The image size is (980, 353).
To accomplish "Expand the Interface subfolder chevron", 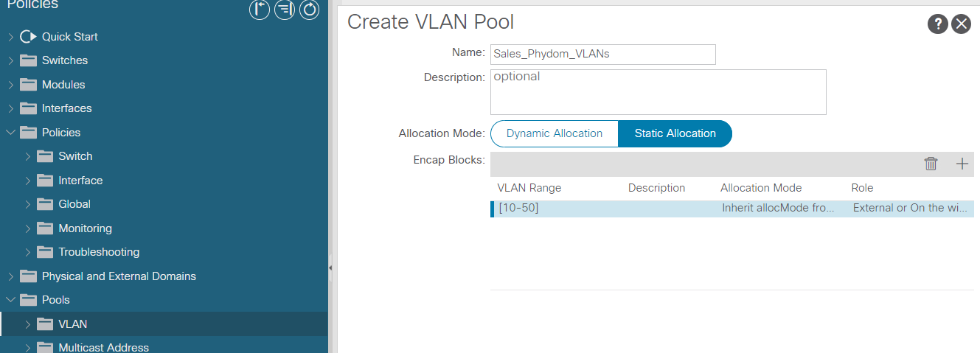I will pyautogui.click(x=28, y=181).
